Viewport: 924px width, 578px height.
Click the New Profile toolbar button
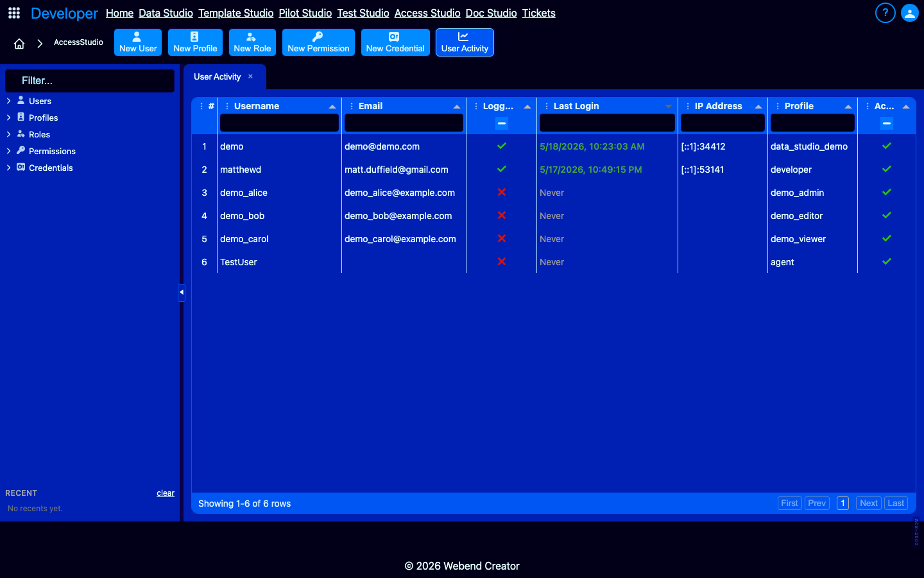(195, 42)
